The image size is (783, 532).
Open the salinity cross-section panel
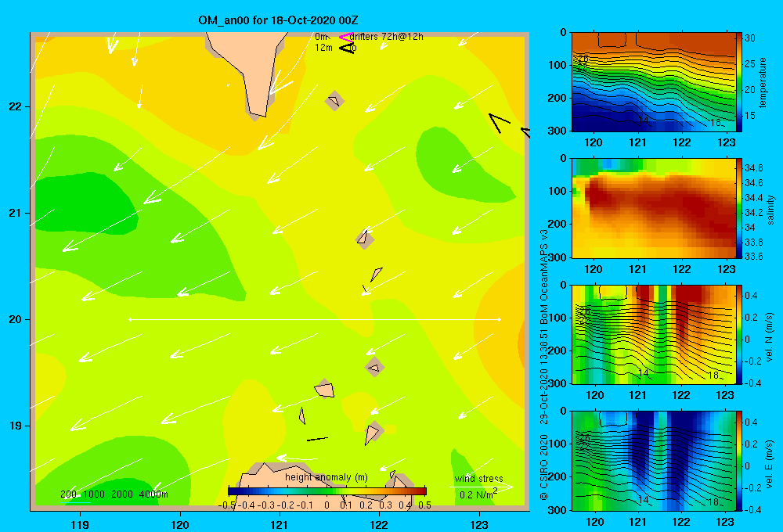(653, 208)
